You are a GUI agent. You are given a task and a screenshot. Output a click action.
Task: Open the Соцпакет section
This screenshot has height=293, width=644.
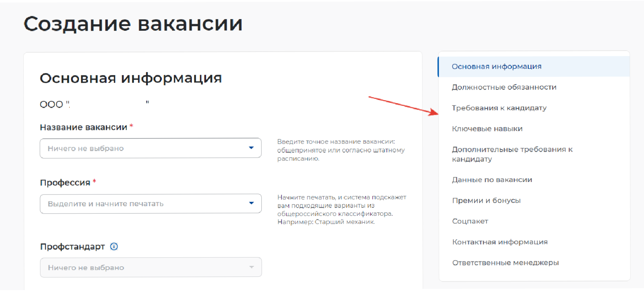[470, 221]
